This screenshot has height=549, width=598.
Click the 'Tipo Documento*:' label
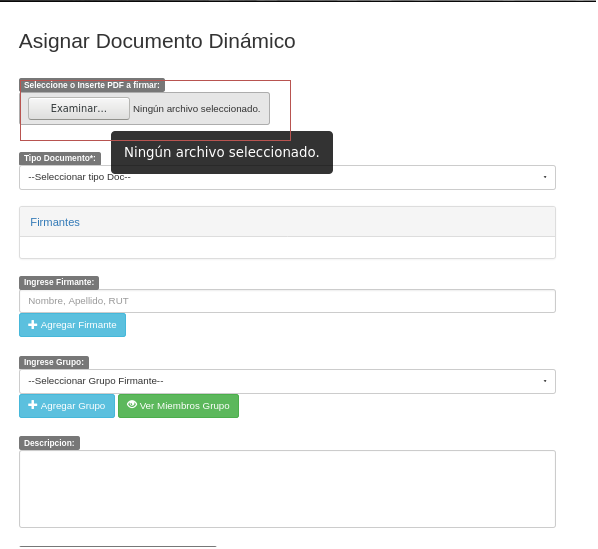pos(60,158)
